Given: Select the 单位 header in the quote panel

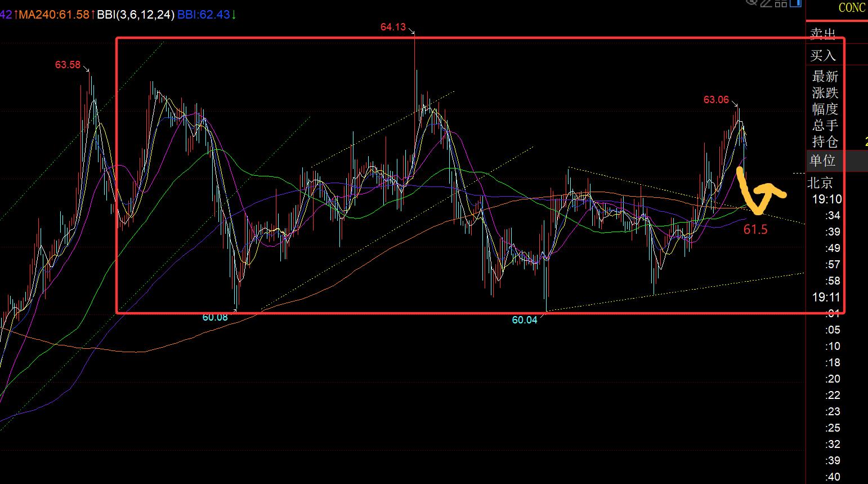Looking at the screenshot, I should click(x=822, y=161).
